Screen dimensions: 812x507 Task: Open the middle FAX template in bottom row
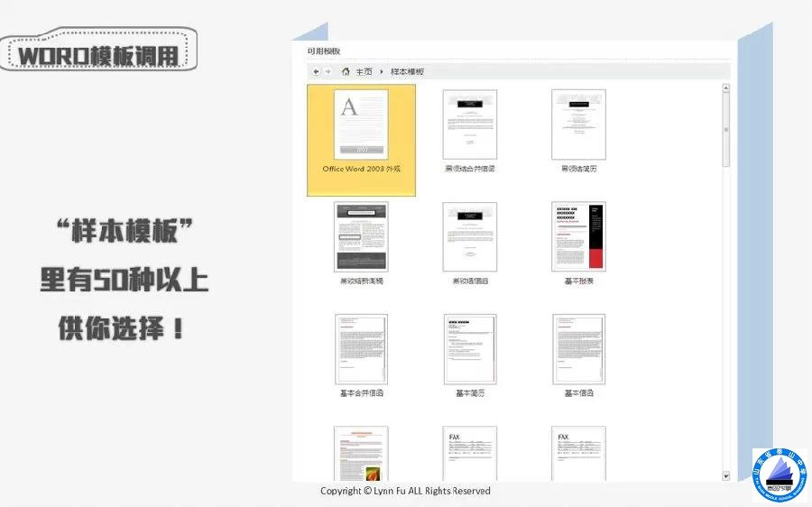(x=469, y=454)
